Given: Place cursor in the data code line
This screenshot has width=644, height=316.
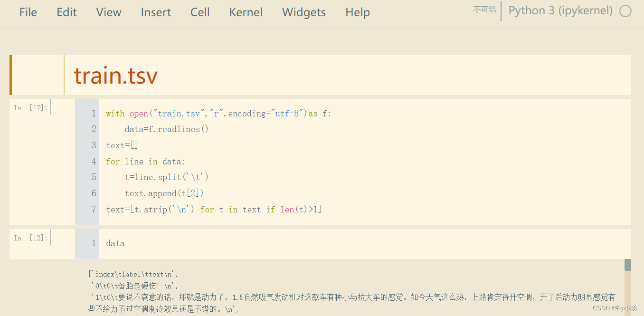Looking at the screenshot, I should (115, 243).
